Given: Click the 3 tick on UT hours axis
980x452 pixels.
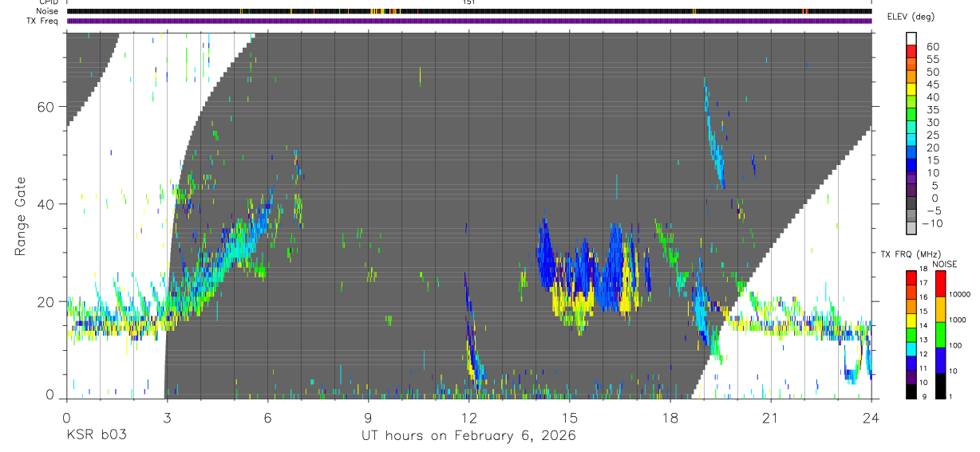Looking at the screenshot, I should 167,418.
